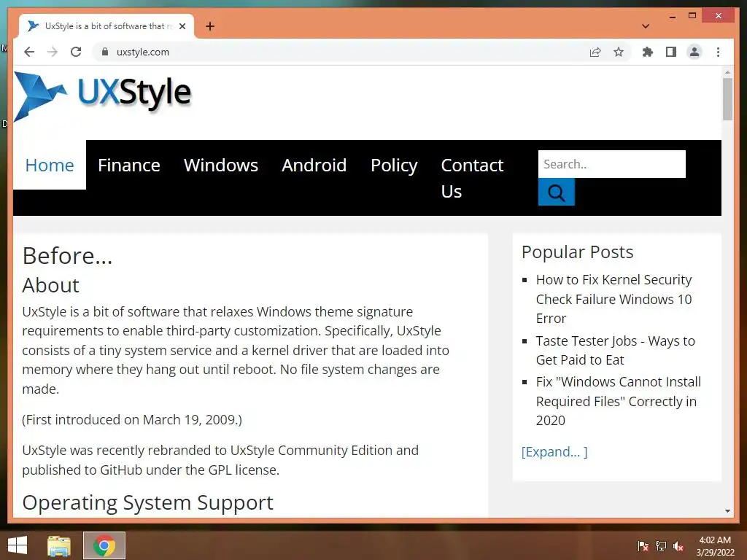Click the About heading

point(50,285)
